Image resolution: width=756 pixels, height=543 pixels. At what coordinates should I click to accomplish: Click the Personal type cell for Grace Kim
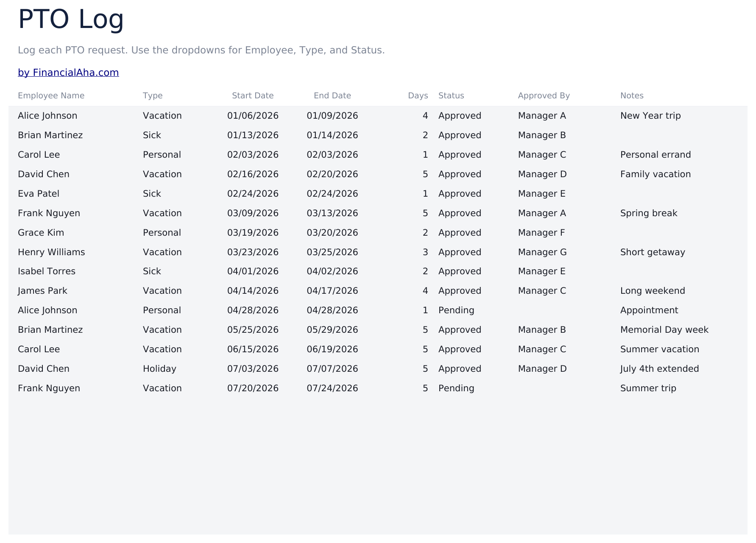point(162,233)
